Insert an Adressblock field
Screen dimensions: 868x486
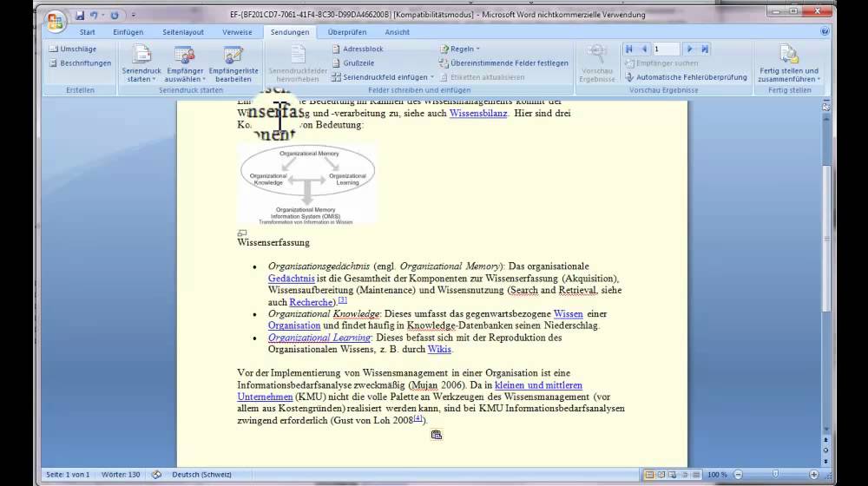point(358,49)
